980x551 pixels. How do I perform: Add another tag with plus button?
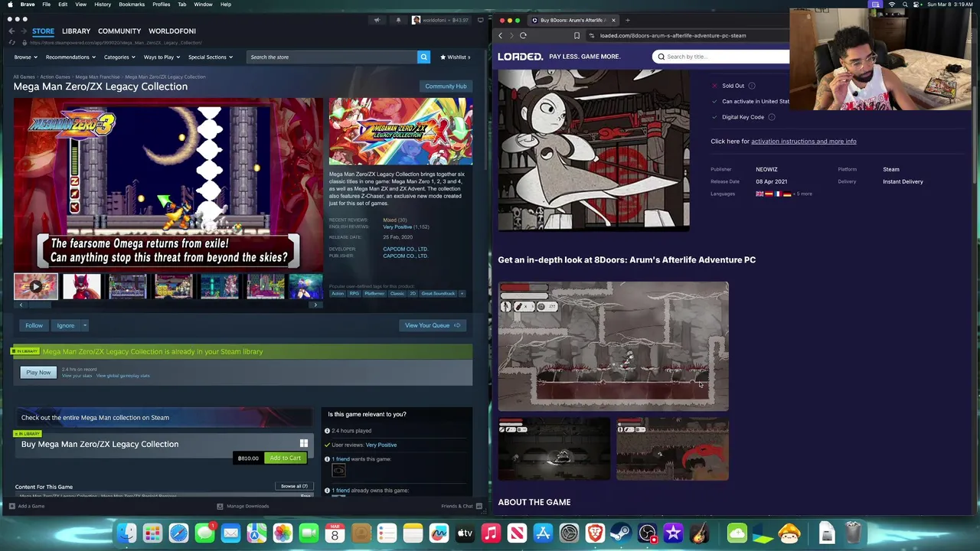pyautogui.click(x=462, y=293)
